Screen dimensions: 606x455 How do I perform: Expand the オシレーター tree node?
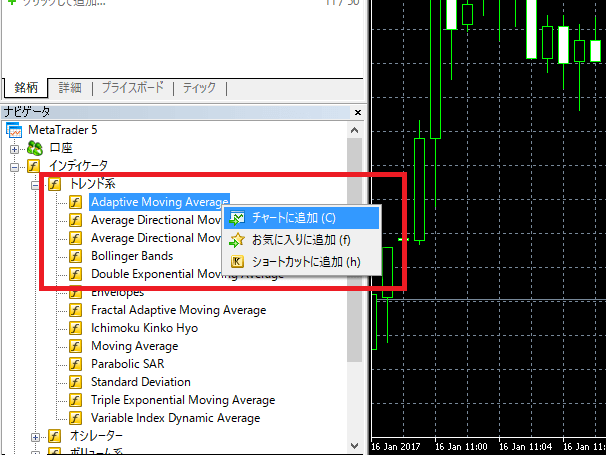pos(35,437)
